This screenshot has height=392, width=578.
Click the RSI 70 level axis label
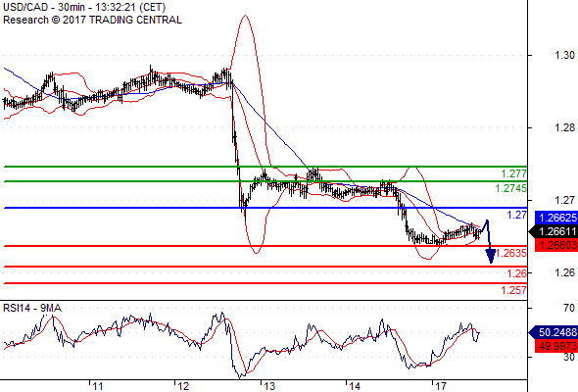(569, 308)
